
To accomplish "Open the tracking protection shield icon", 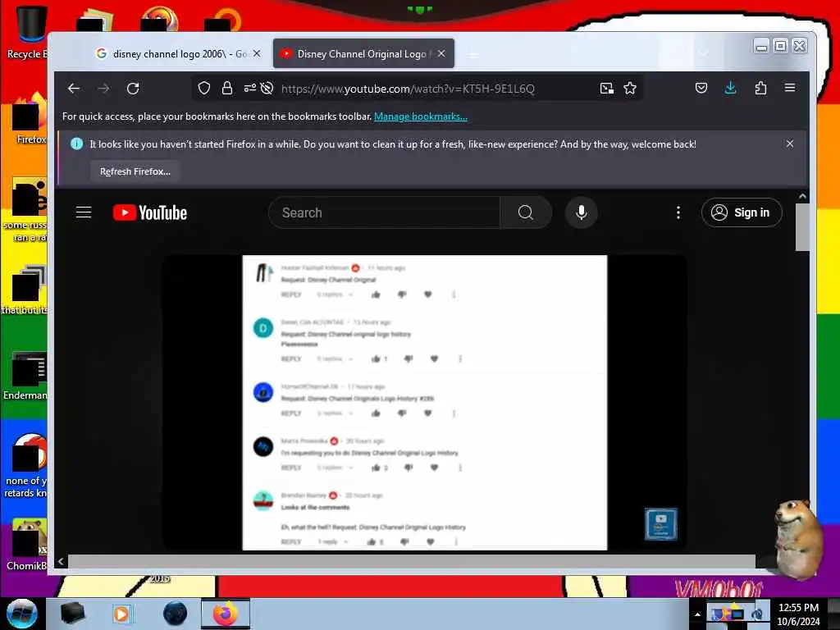I will pyautogui.click(x=204, y=89).
